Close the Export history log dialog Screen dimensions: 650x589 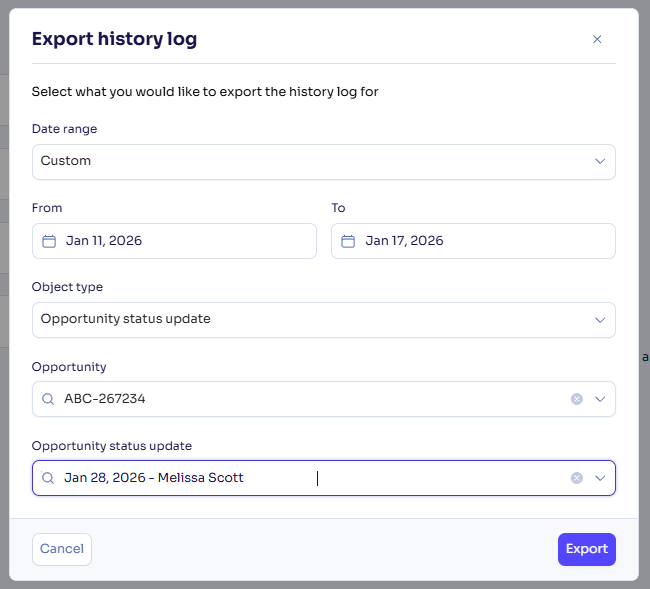pyautogui.click(x=597, y=40)
